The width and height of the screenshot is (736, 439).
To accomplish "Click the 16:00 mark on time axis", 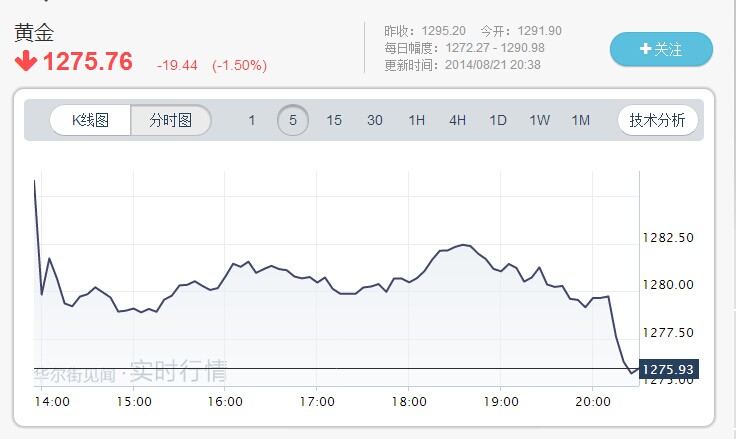I will [226, 401].
